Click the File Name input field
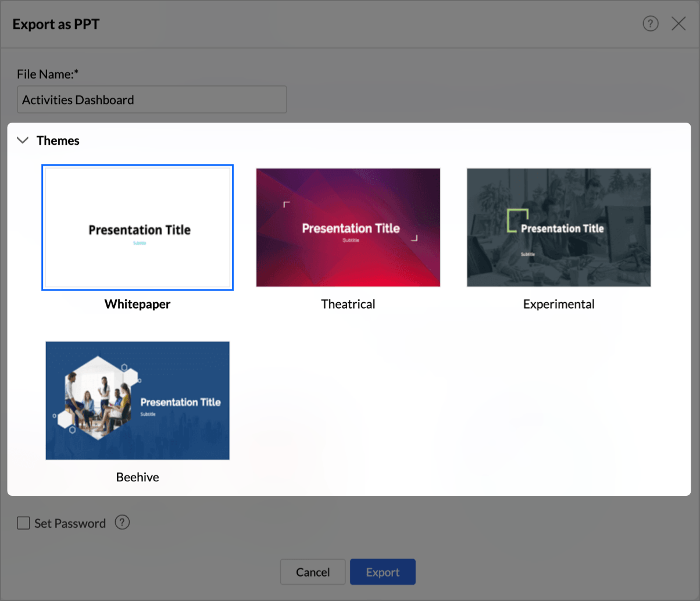700x601 pixels. pyautogui.click(x=152, y=99)
